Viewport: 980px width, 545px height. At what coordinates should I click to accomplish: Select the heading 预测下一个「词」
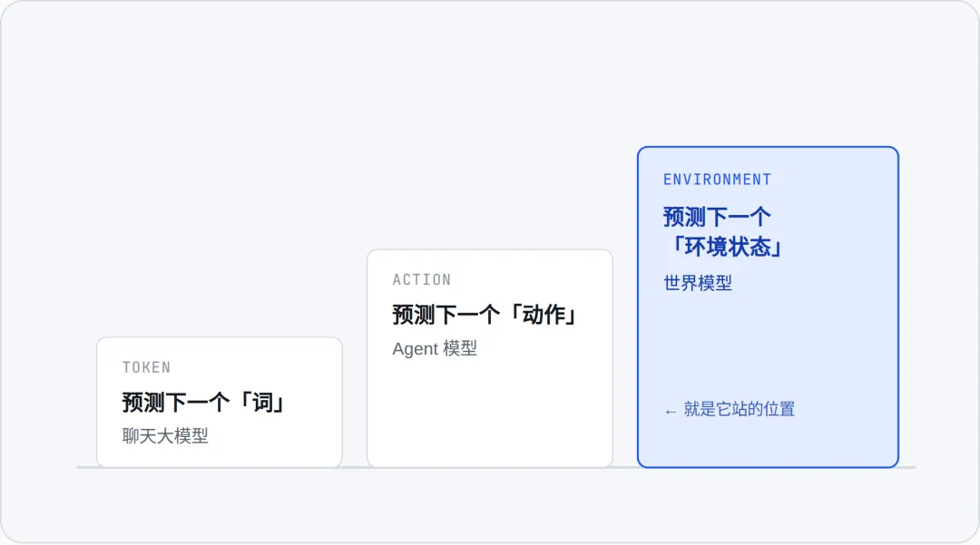click(x=205, y=402)
